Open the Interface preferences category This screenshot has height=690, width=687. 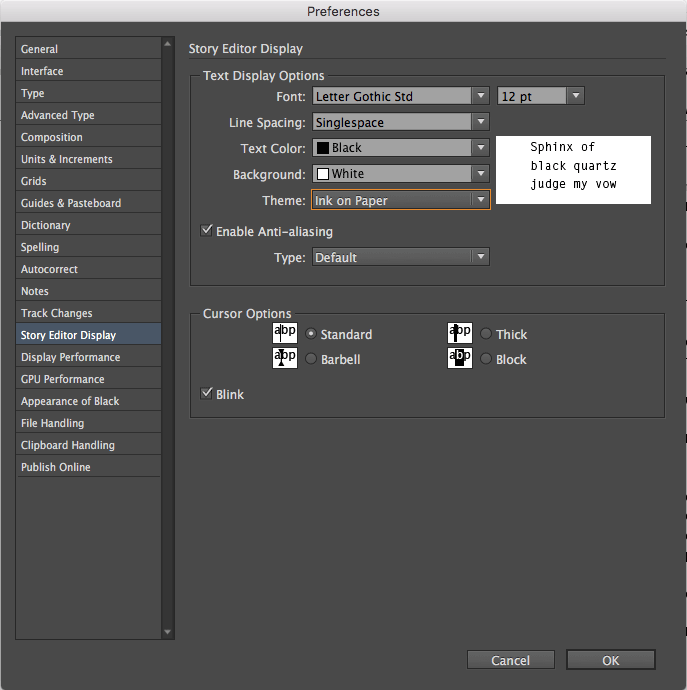88,71
